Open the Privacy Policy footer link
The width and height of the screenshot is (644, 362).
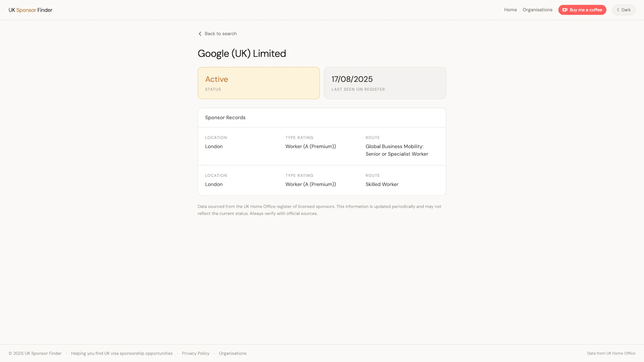coord(196,354)
